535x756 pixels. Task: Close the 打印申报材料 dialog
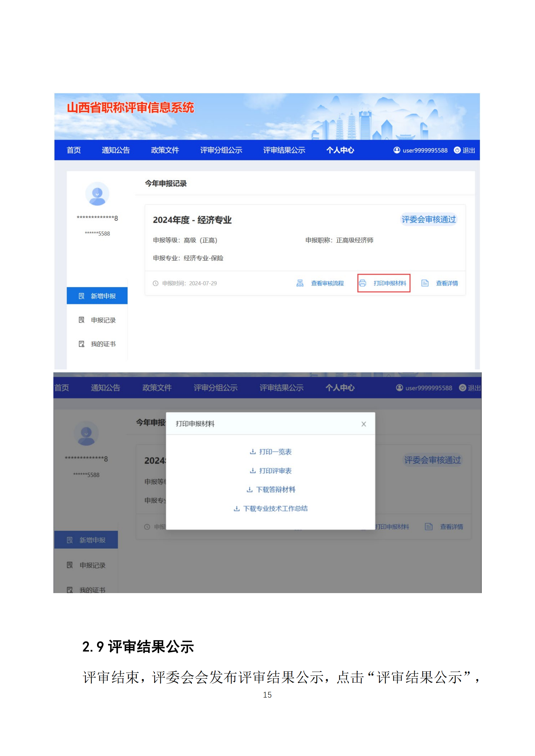(x=364, y=424)
